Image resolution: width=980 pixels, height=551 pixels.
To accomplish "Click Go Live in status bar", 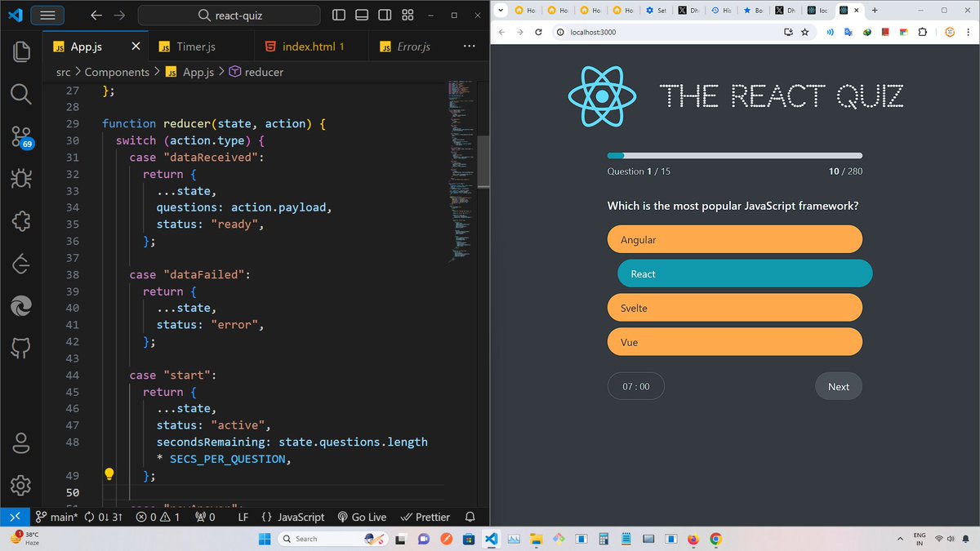I will [360, 517].
